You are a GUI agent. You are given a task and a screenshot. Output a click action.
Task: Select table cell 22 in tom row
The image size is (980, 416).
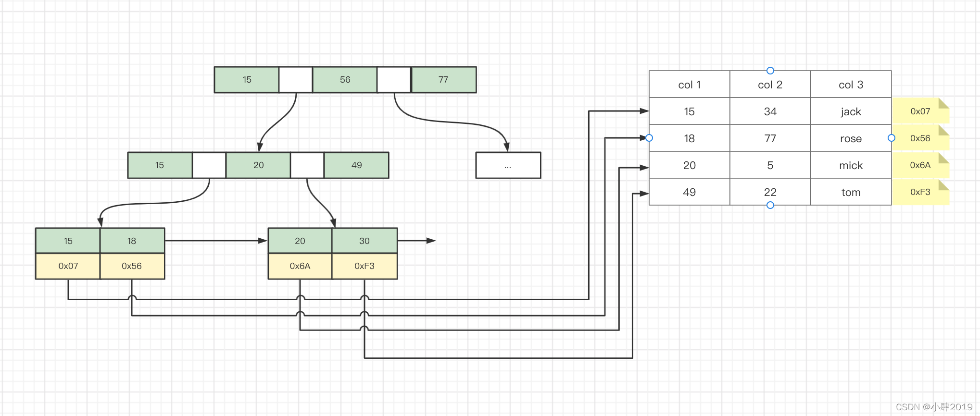(x=770, y=192)
